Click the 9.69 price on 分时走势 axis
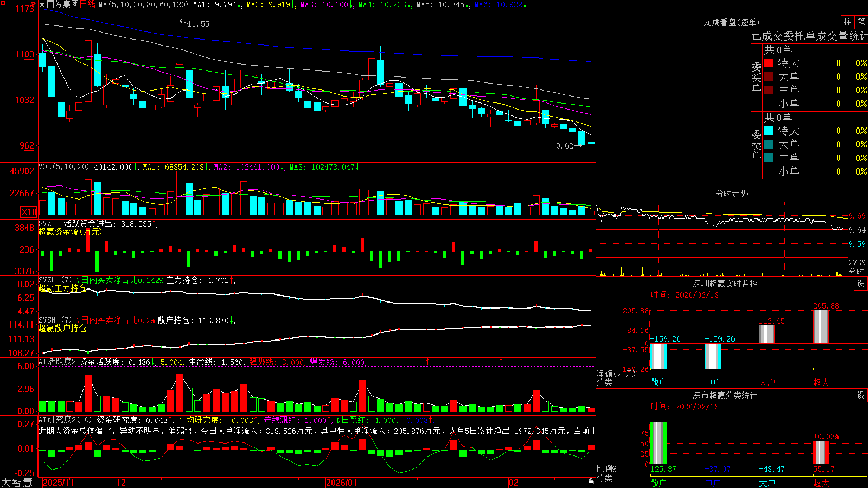The height and width of the screenshot is (488, 868). point(857,216)
